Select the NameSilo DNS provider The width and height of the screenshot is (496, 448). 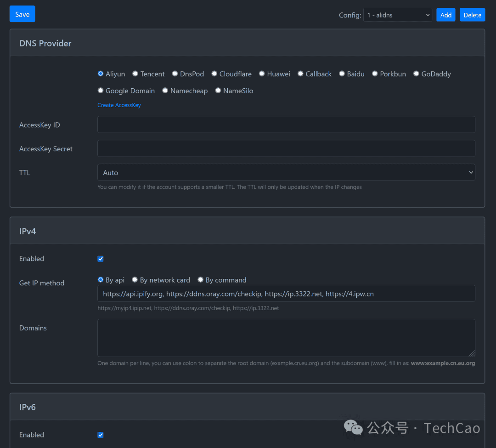218,91
